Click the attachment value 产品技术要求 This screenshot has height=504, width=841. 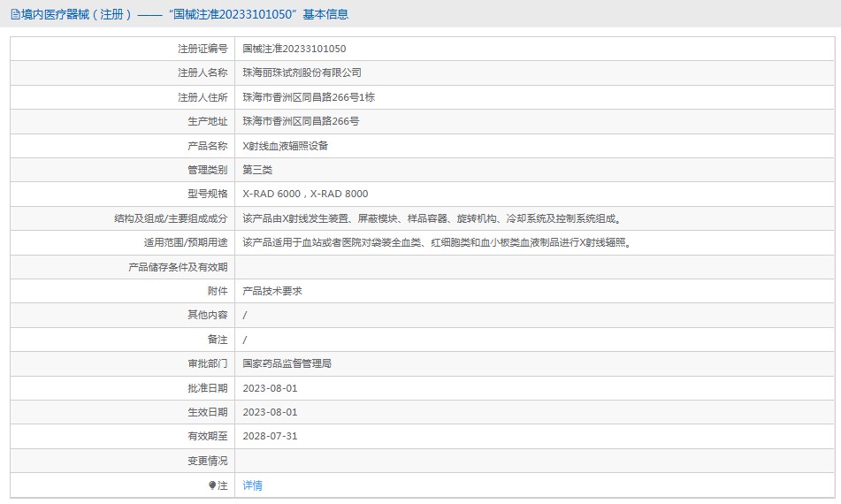[x=272, y=291]
